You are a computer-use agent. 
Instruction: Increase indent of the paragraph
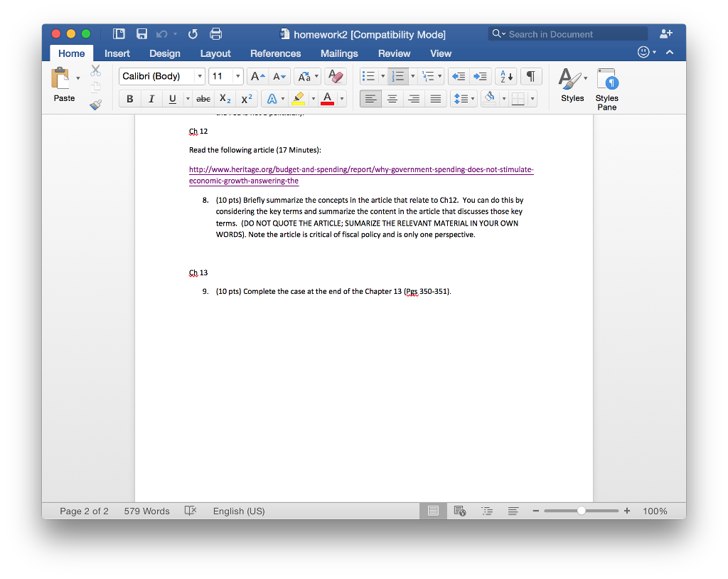pyautogui.click(x=481, y=76)
